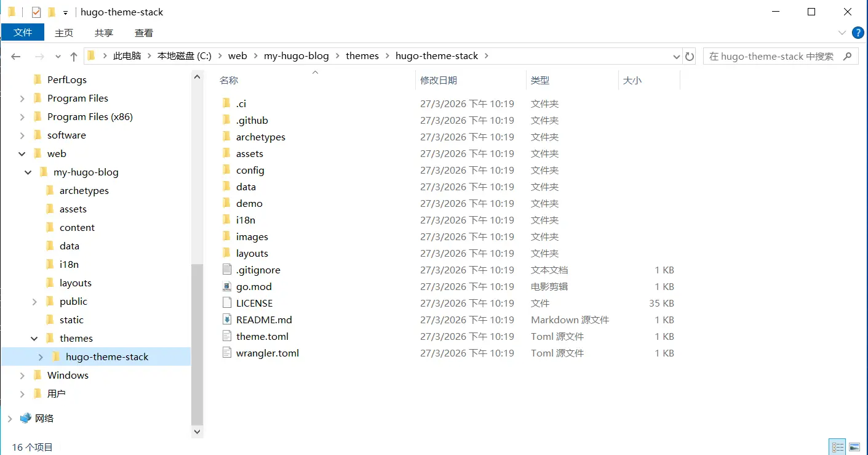Click the 此电脑 breadcrumb

pyautogui.click(x=127, y=56)
